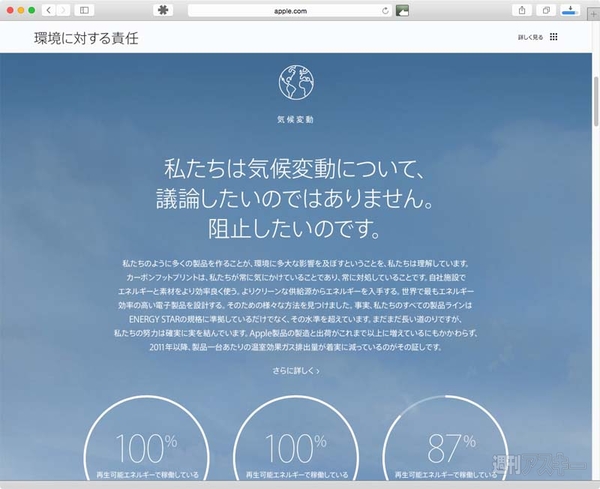
Task: Click the 気候変動 section label
Action: [x=295, y=119]
